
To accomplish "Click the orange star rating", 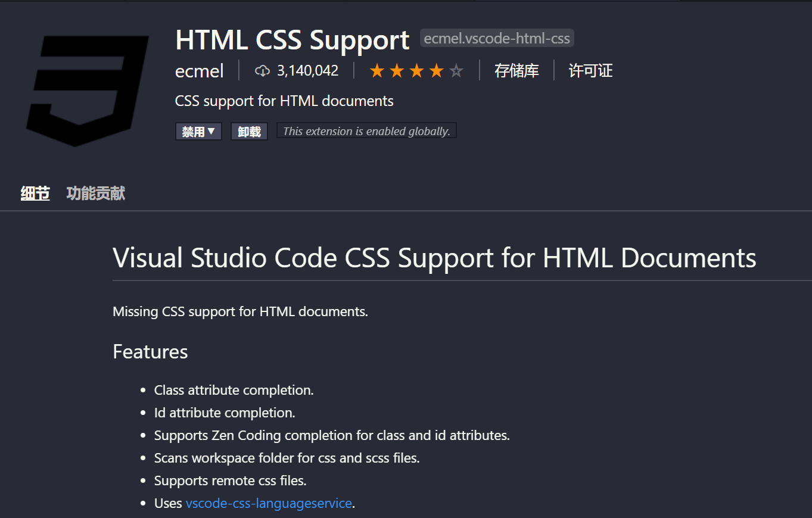I will click(x=416, y=71).
